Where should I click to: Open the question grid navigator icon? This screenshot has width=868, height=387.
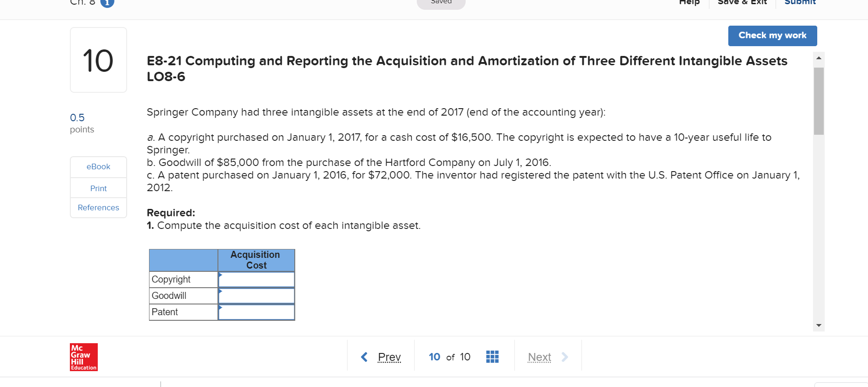492,357
